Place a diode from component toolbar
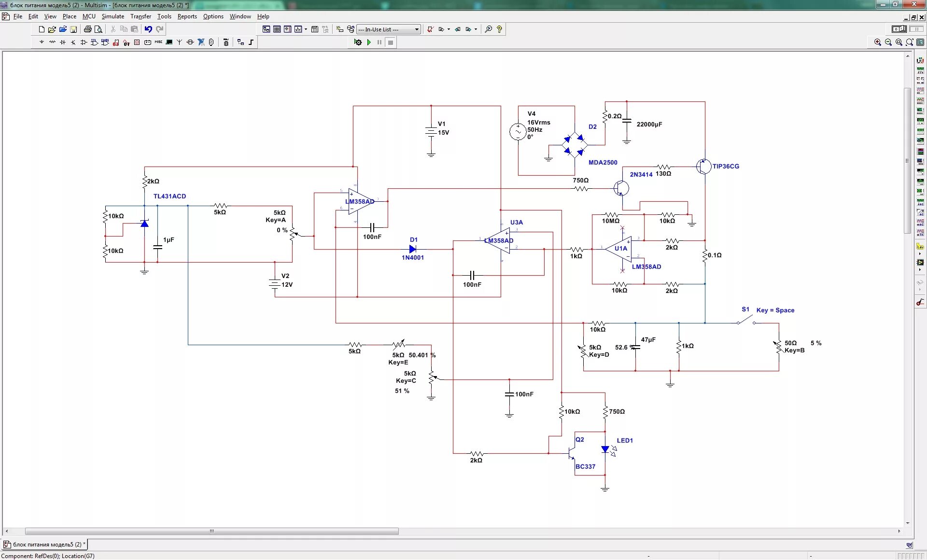Viewport: 927px width, 560px height. click(x=63, y=42)
